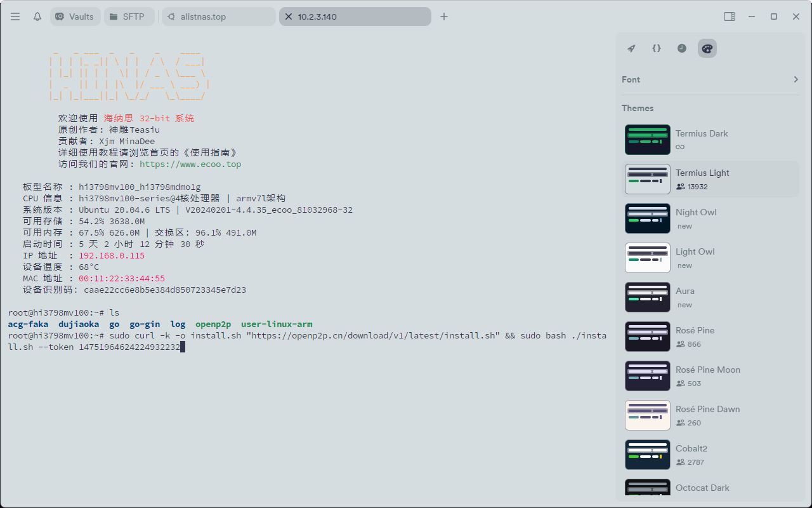812x508 pixels.
Task: Maximize the Termius window
Action: [774, 17]
